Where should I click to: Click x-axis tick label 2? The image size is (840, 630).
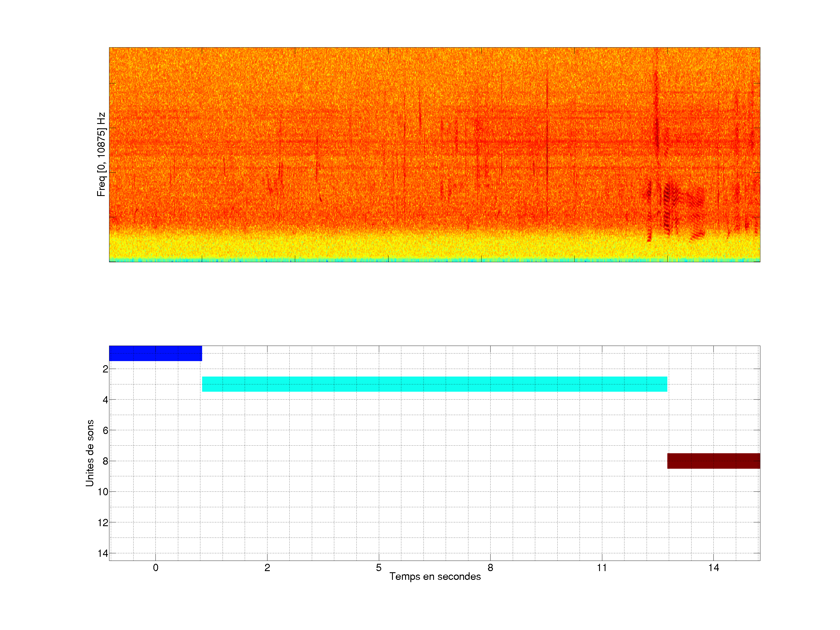[x=267, y=568]
